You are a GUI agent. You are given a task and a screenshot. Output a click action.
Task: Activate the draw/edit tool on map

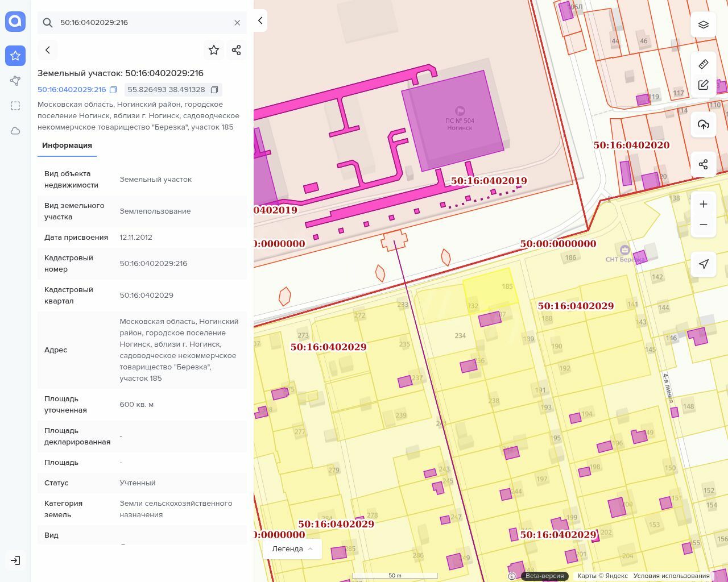point(704,85)
